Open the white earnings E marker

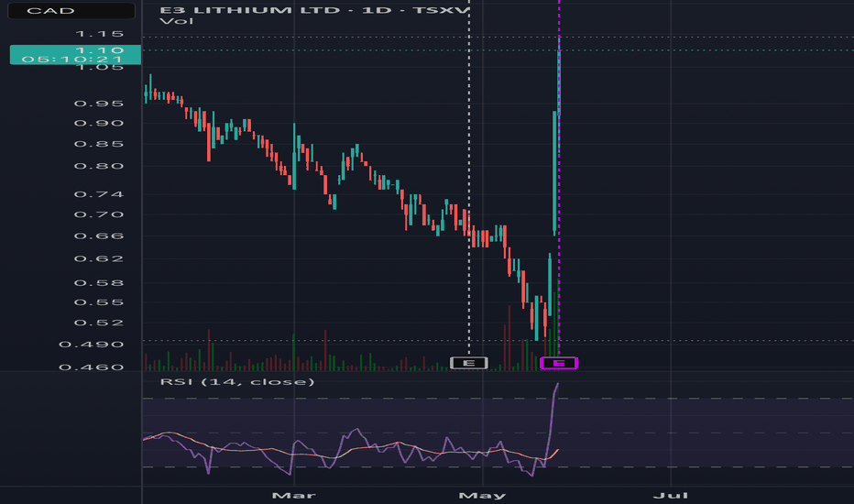[468, 363]
